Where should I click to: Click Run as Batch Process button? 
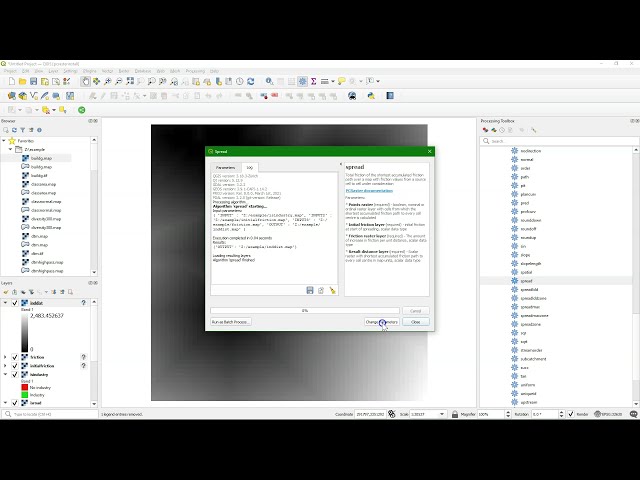pyautogui.click(x=231, y=322)
